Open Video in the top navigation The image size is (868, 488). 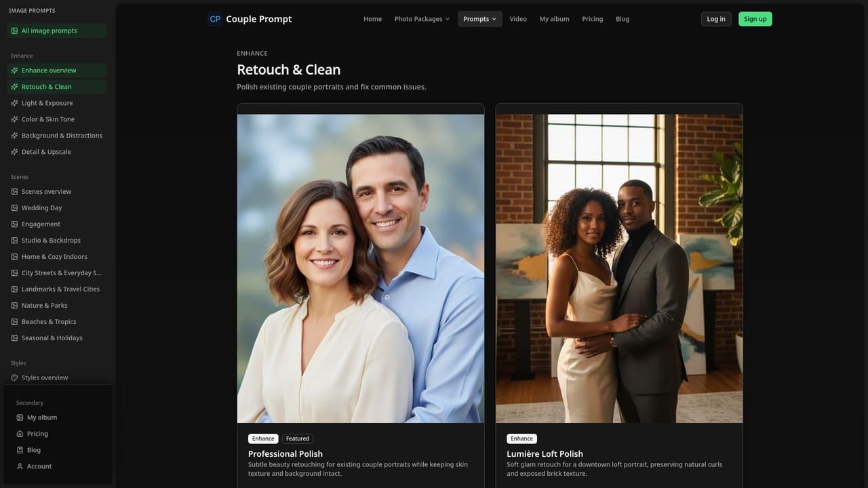click(518, 19)
